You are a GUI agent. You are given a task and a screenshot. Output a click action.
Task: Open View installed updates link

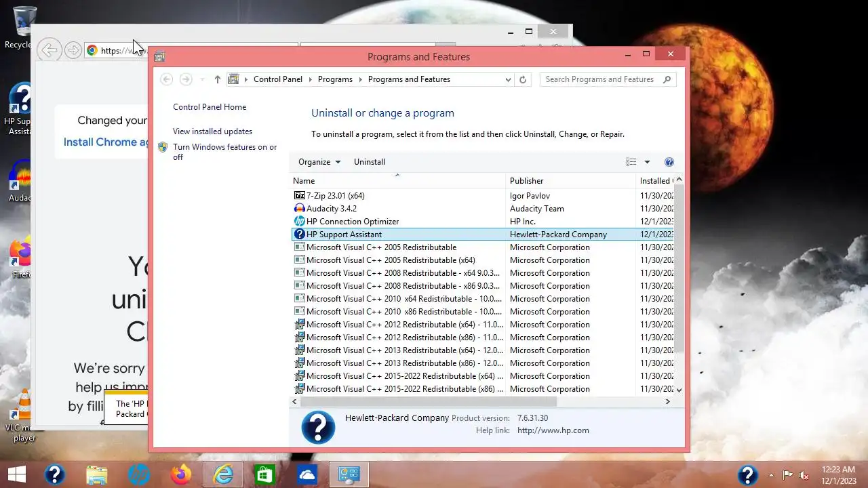212,131
